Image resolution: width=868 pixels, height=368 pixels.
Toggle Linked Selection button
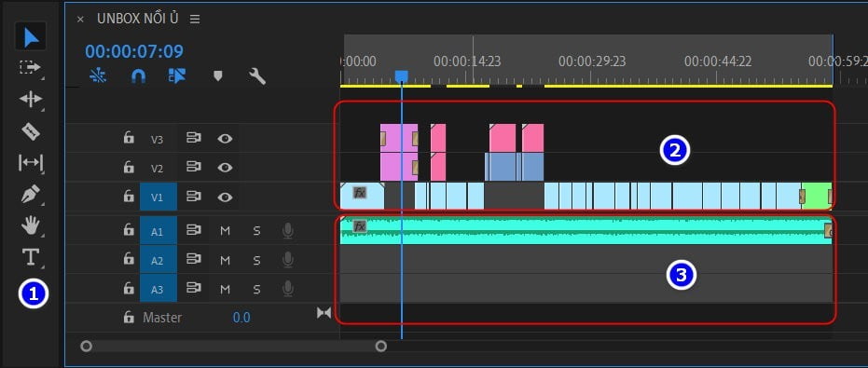click(177, 75)
